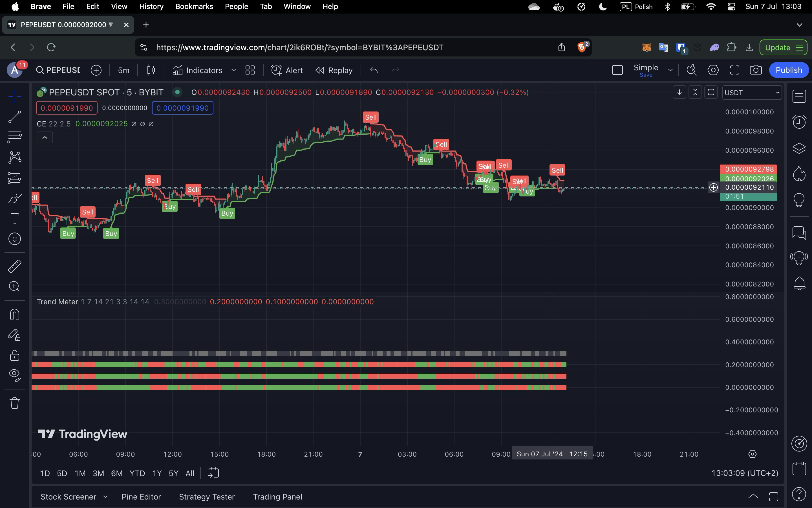
Task: Expand the Stock Screener dropdown
Action: (x=105, y=497)
